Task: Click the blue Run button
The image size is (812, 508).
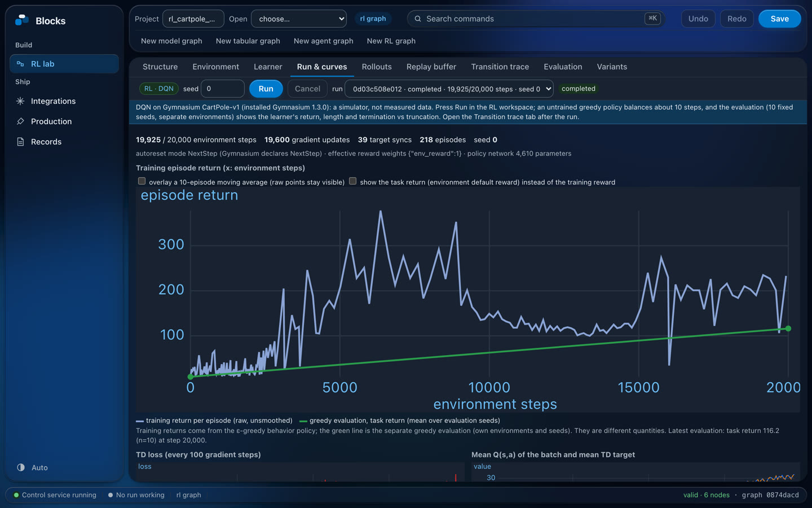Action: 266,89
